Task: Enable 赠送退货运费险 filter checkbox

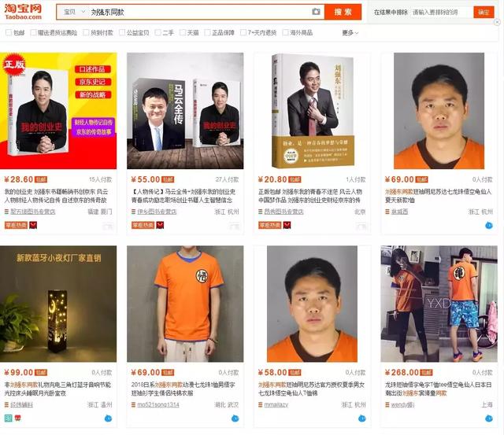Action: [x=33, y=32]
